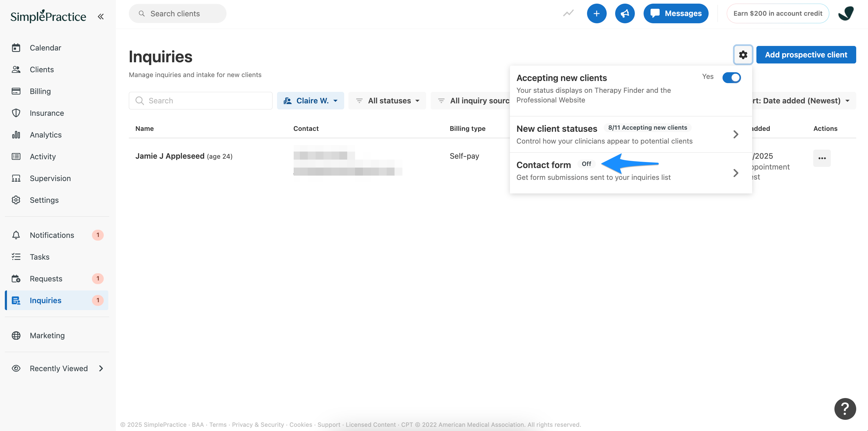Viewport: 868px width, 431px height.
Task: Click Earn $200 in account credit
Action: point(778,14)
